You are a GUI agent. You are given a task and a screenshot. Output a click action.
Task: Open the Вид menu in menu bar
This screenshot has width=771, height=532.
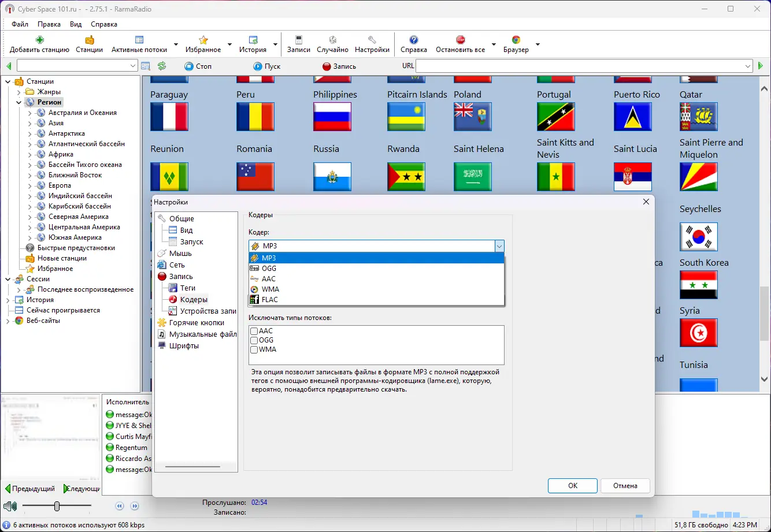tap(76, 24)
